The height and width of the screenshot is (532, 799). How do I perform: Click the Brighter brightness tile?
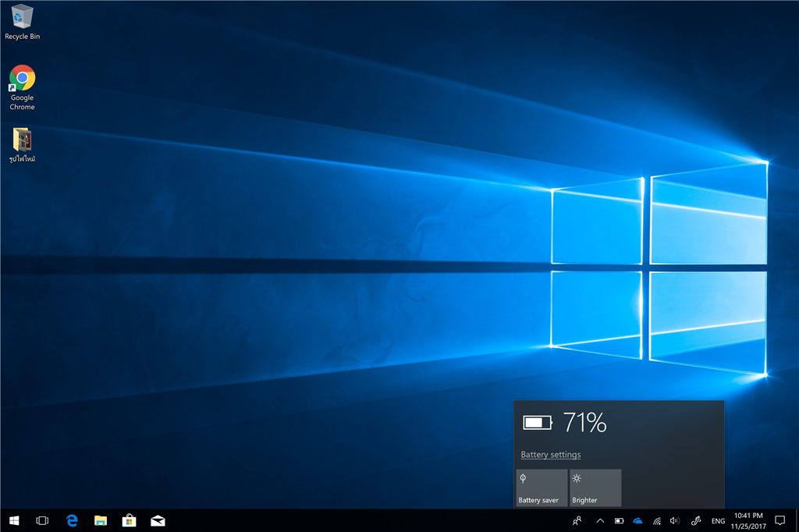point(595,488)
